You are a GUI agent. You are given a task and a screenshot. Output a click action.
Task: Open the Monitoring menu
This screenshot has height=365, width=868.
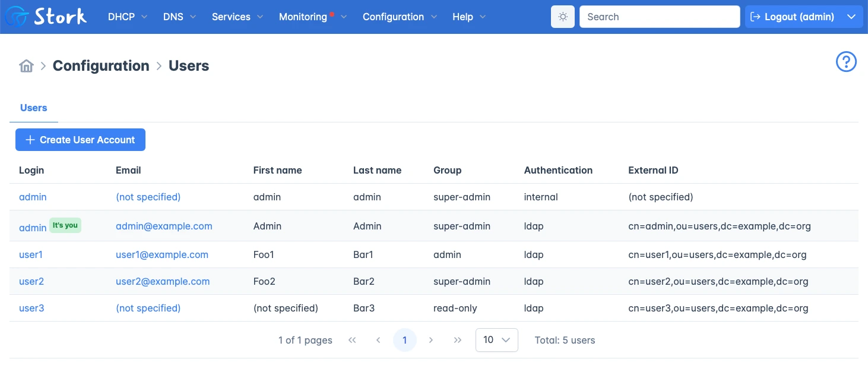point(313,17)
